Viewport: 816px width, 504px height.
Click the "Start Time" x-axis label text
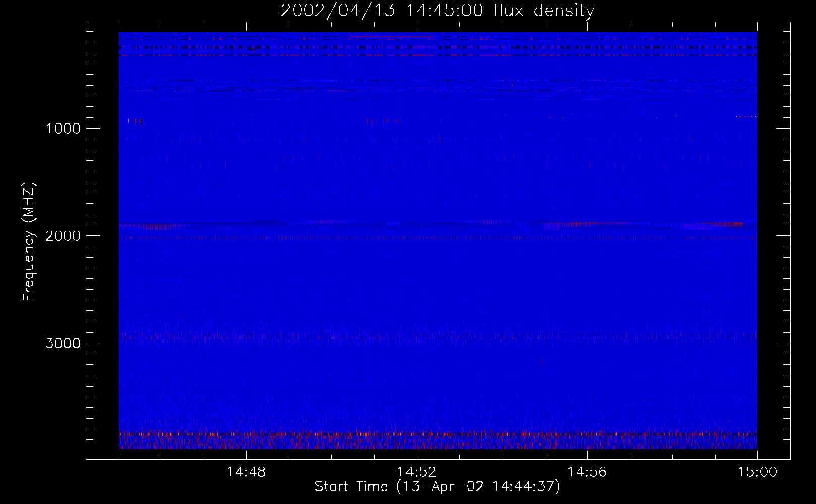point(351,486)
